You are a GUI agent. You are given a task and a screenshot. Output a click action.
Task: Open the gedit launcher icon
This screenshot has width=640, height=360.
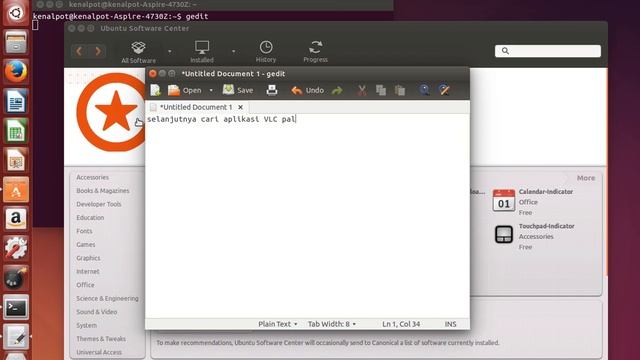tap(16, 337)
